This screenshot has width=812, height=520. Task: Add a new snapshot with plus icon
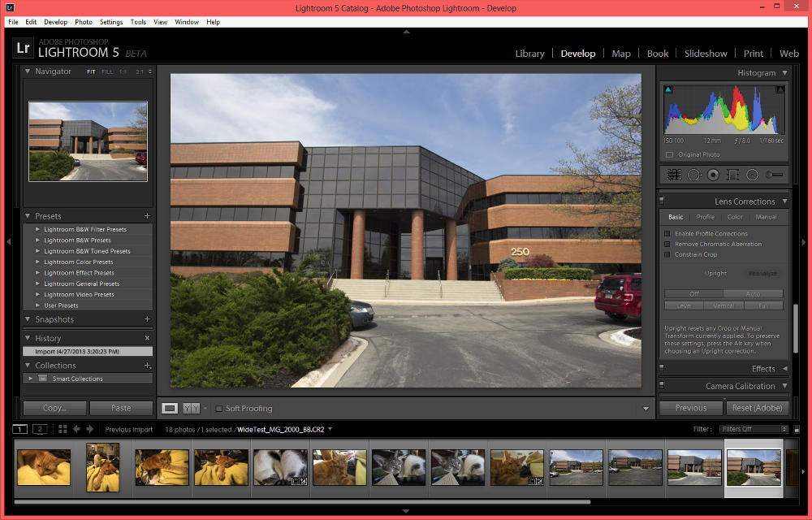pos(147,319)
